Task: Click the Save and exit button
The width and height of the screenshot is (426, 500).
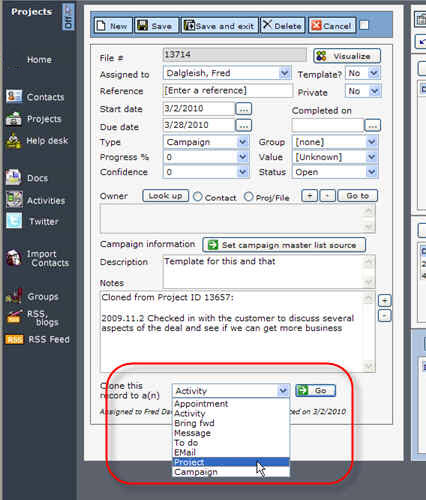Action: (220, 26)
